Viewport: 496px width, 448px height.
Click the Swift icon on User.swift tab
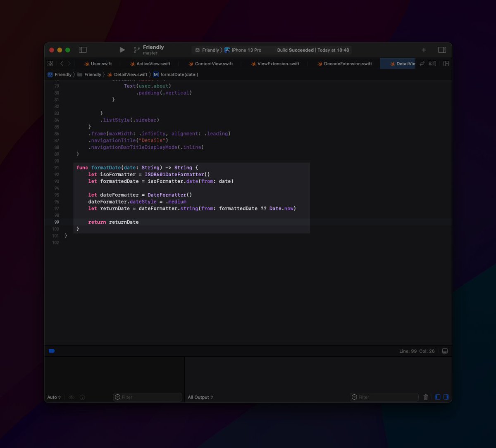(87, 64)
